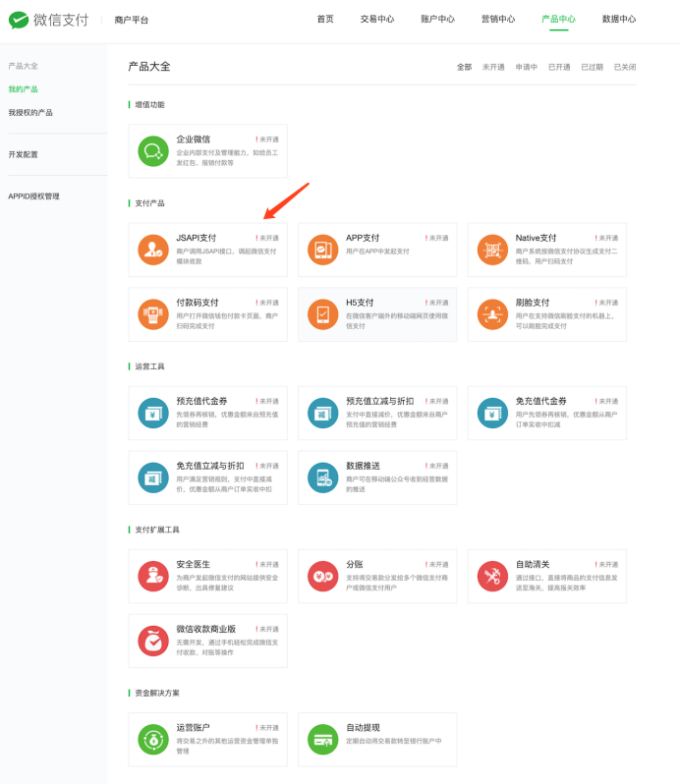
Task: Click the 刷脸支付 face scan icon
Action: (492, 314)
